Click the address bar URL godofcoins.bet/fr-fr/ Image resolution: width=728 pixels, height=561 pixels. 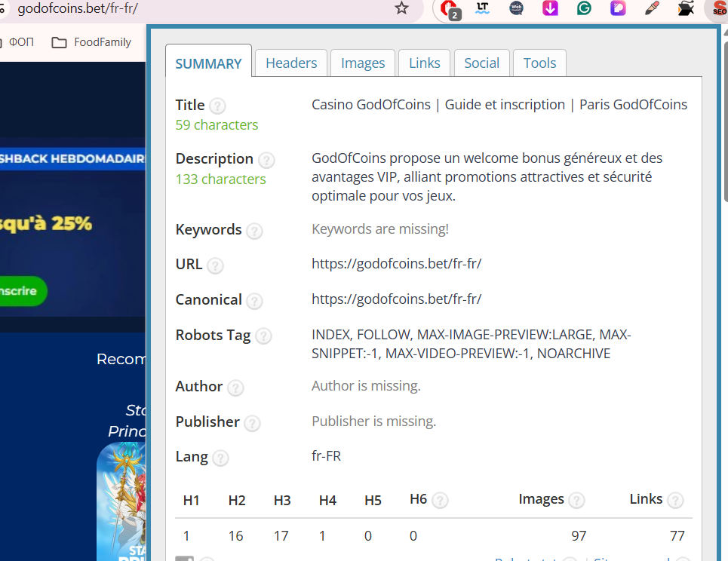(x=78, y=8)
